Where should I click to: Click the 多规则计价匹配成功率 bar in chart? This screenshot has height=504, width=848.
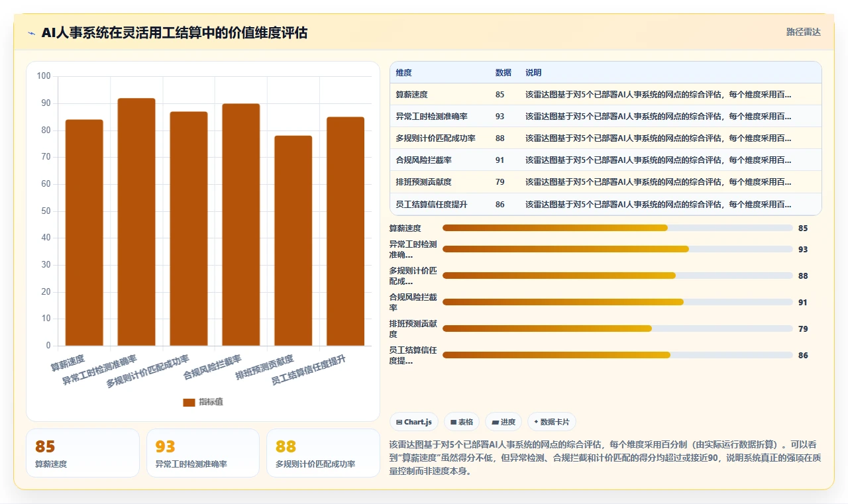tap(189, 228)
